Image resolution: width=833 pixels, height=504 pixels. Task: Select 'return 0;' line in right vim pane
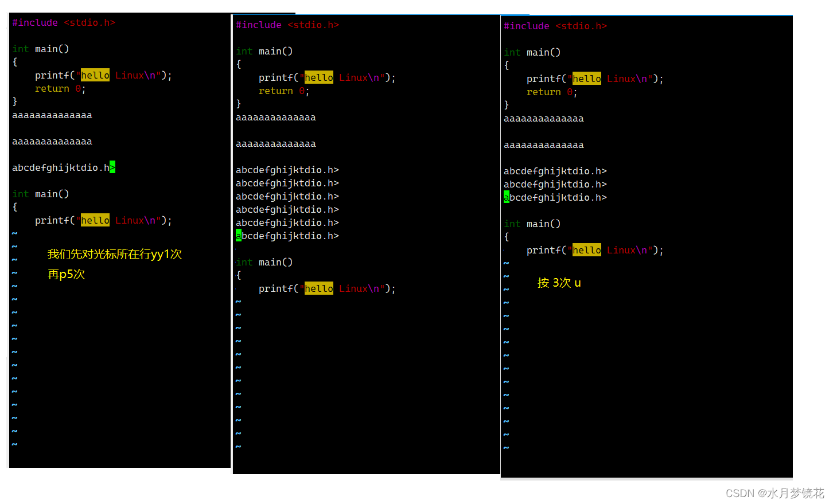[552, 92]
